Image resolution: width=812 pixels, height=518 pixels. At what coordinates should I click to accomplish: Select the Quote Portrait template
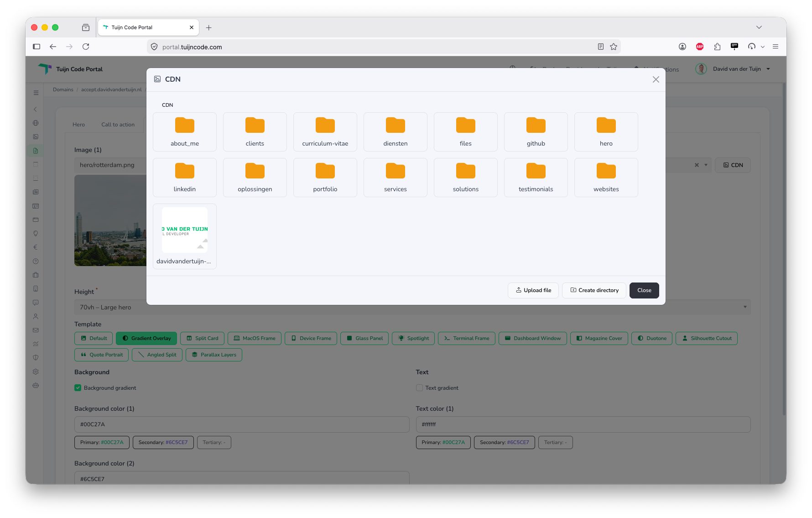tap(102, 355)
